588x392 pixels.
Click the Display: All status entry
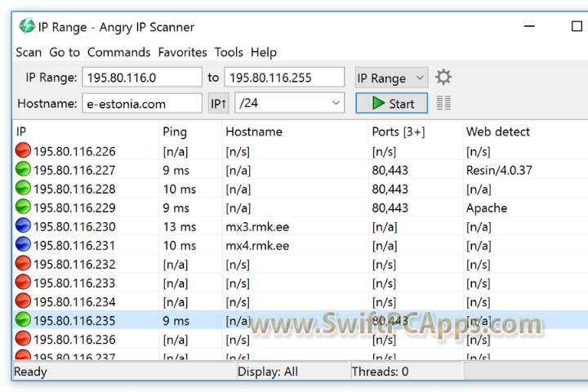(268, 372)
